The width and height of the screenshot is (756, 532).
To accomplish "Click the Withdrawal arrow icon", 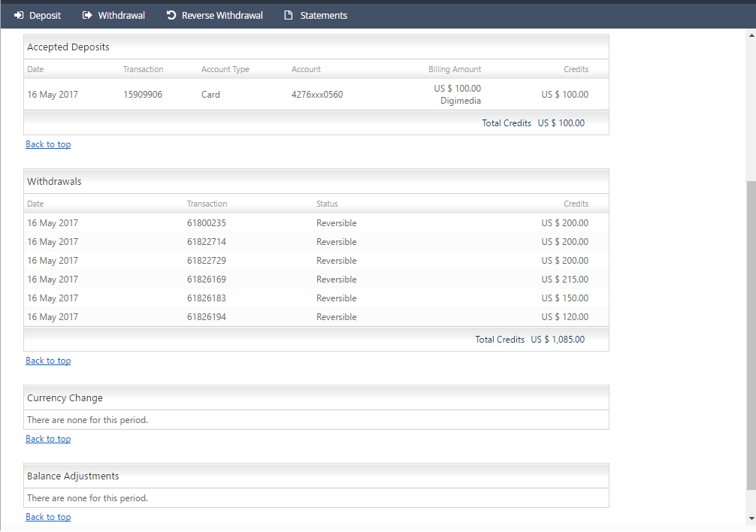I will pos(87,15).
